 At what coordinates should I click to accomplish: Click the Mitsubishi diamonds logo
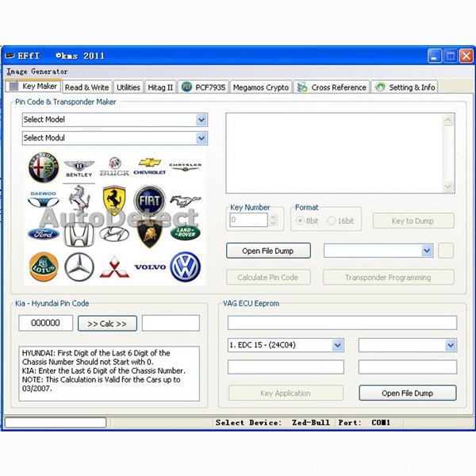click(x=114, y=267)
